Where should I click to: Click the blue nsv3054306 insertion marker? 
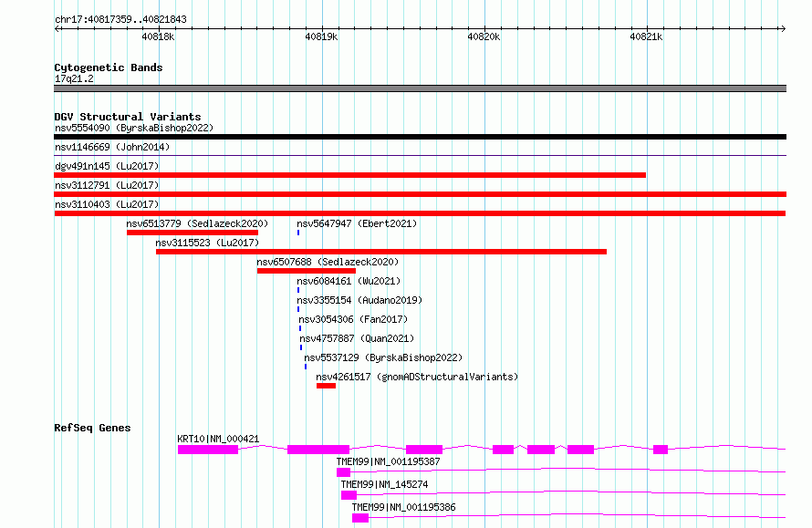pos(300,328)
